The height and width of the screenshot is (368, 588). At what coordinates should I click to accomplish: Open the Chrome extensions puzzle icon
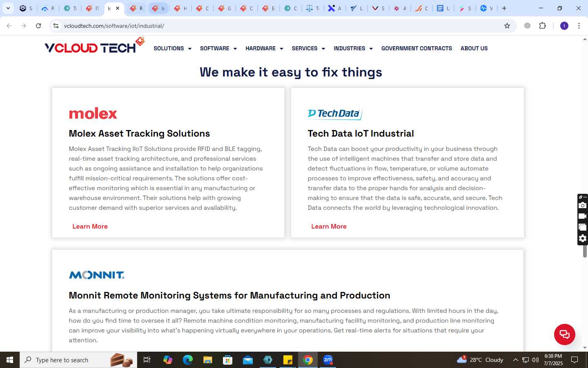542,26
